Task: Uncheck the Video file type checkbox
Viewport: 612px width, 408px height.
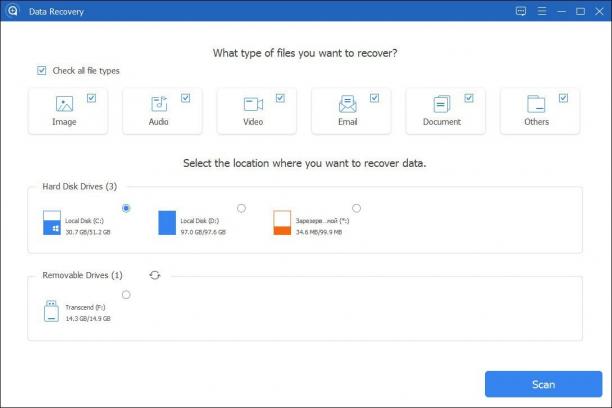Action: pyautogui.click(x=280, y=98)
